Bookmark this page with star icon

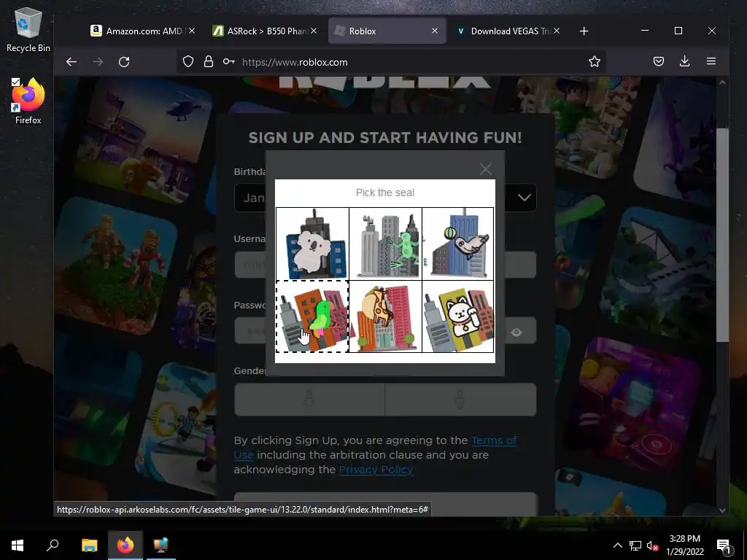(594, 61)
